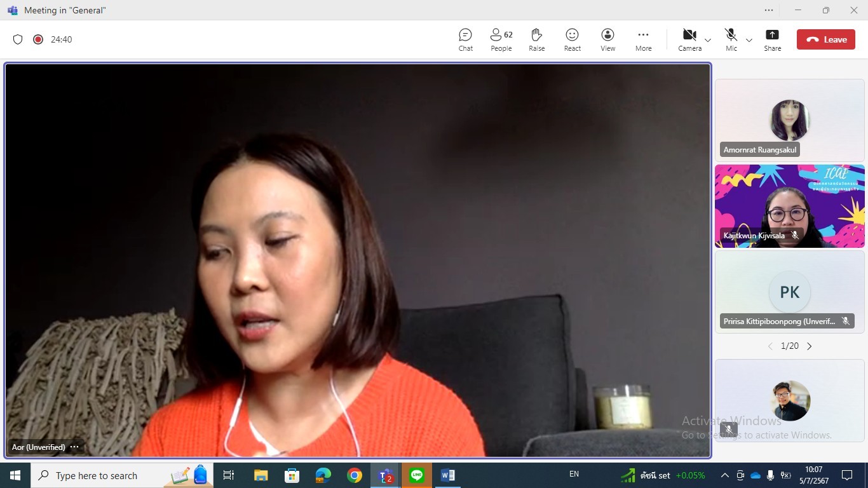868x488 pixels.
Task: Click the recording indicator icon
Action: pyautogui.click(x=38, y=39)
